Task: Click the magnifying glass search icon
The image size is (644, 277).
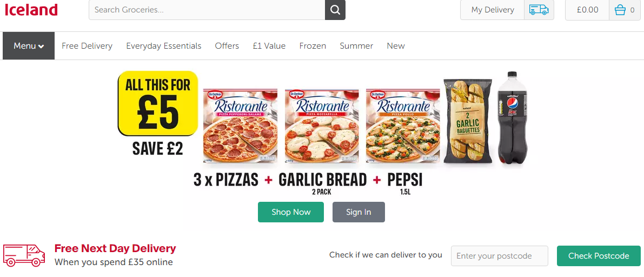Action: pyautogui.click(x=335, y=10)
